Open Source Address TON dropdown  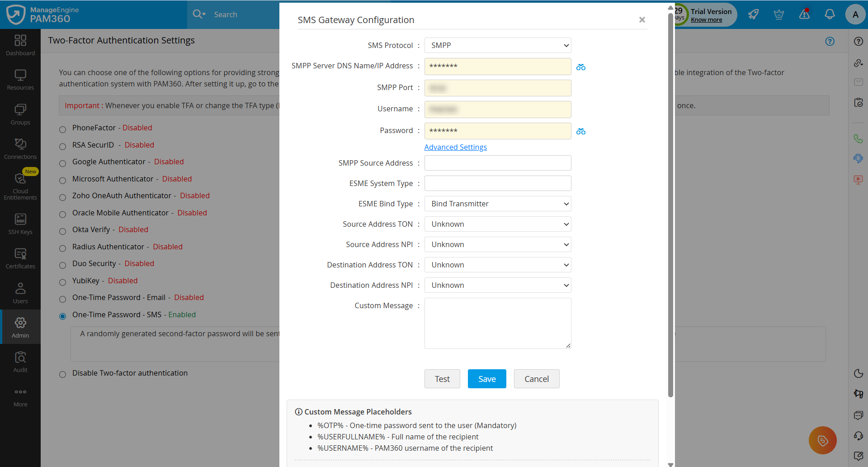(498, 224)
